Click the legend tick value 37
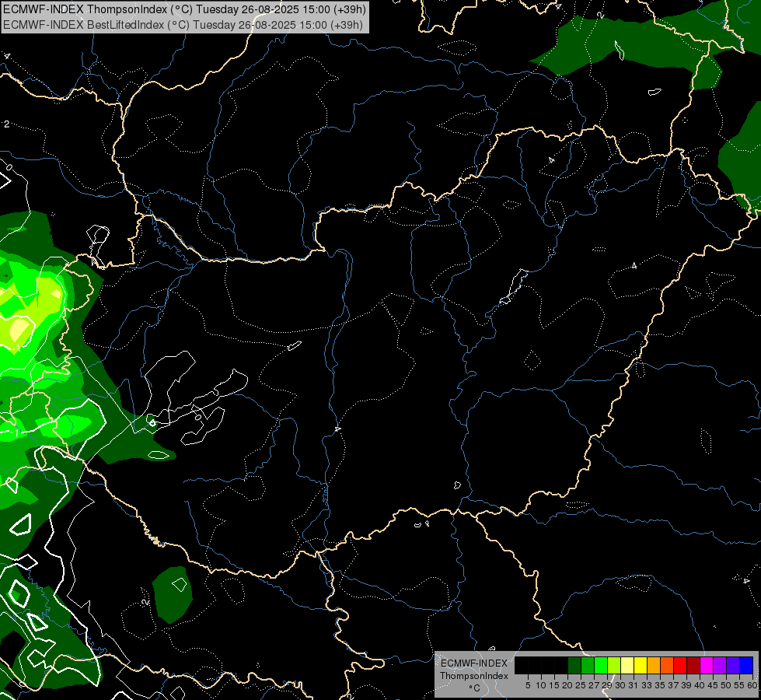761x700 pixels. 673,685
